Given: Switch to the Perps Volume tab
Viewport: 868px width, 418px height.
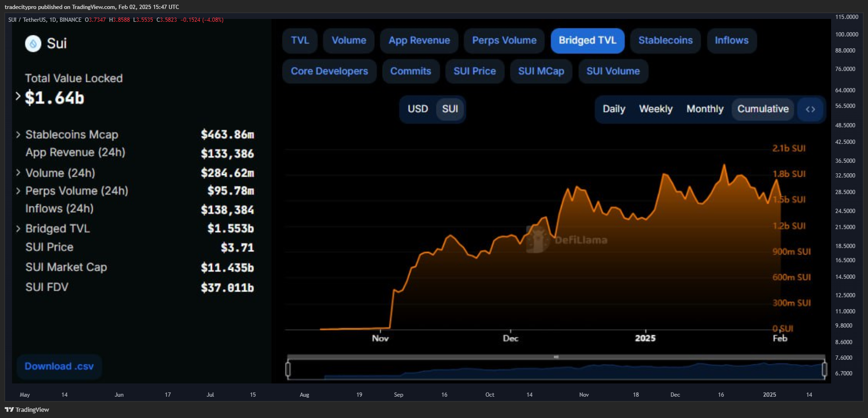Looking at the screenshot, I should coord(504,40).
